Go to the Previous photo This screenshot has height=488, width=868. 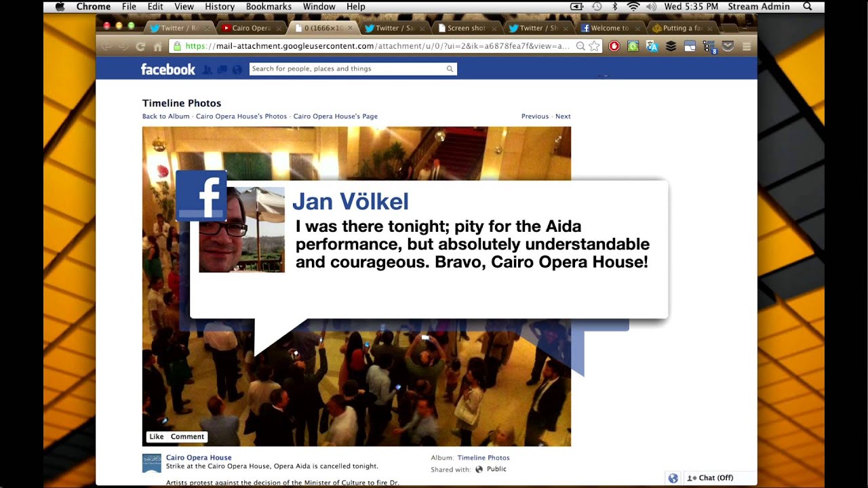(x=535, y=117)
